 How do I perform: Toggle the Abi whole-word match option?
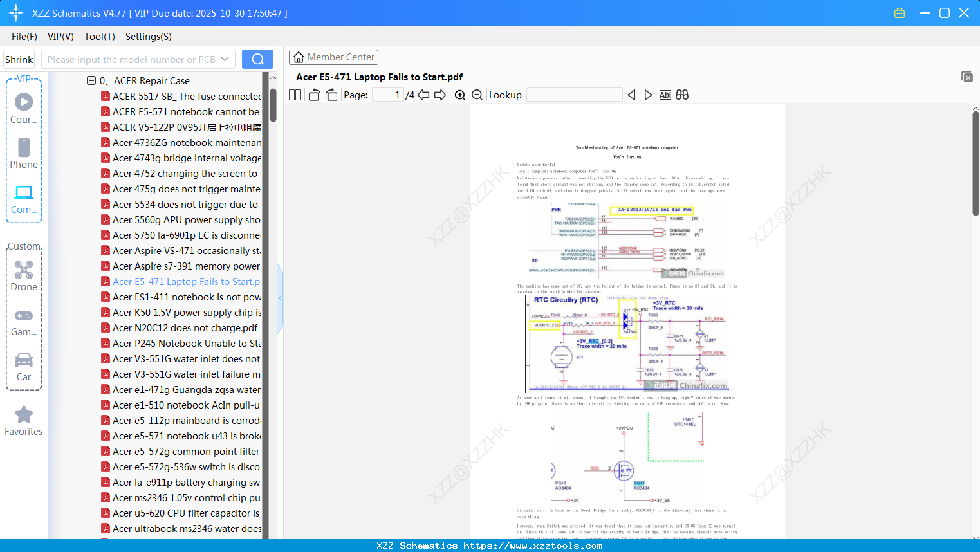665,95
